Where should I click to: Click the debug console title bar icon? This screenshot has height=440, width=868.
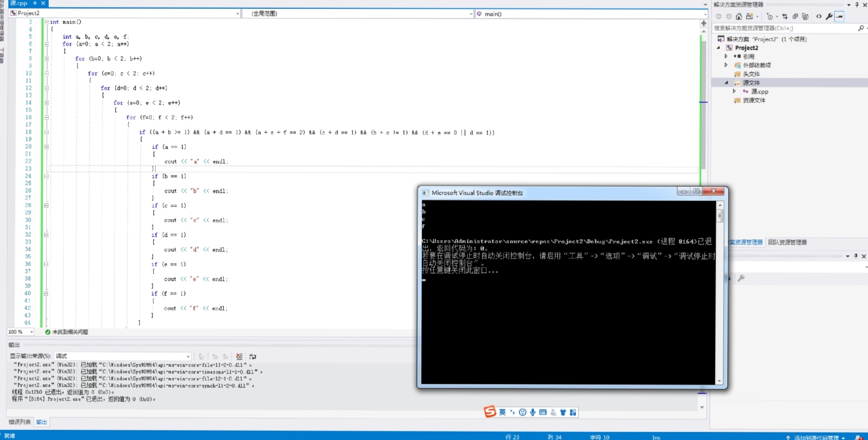(x=425, y=193)
